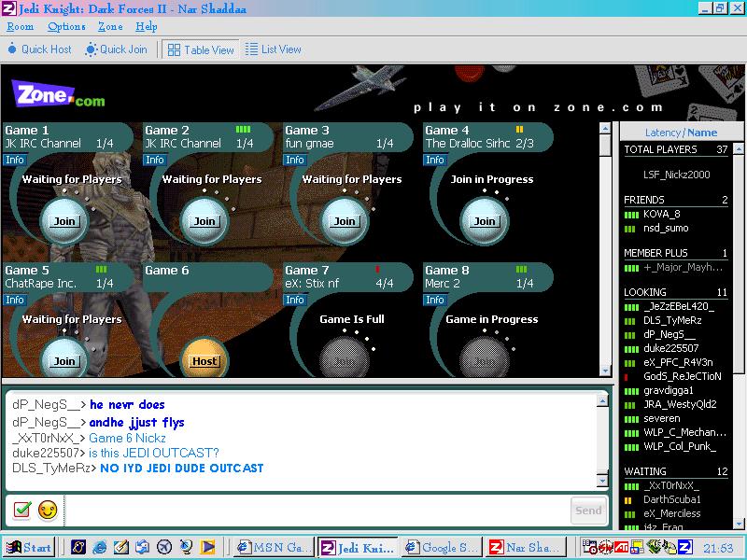Open the Help menu
Screen dimensions: 747x560
[x=147, y=27]
